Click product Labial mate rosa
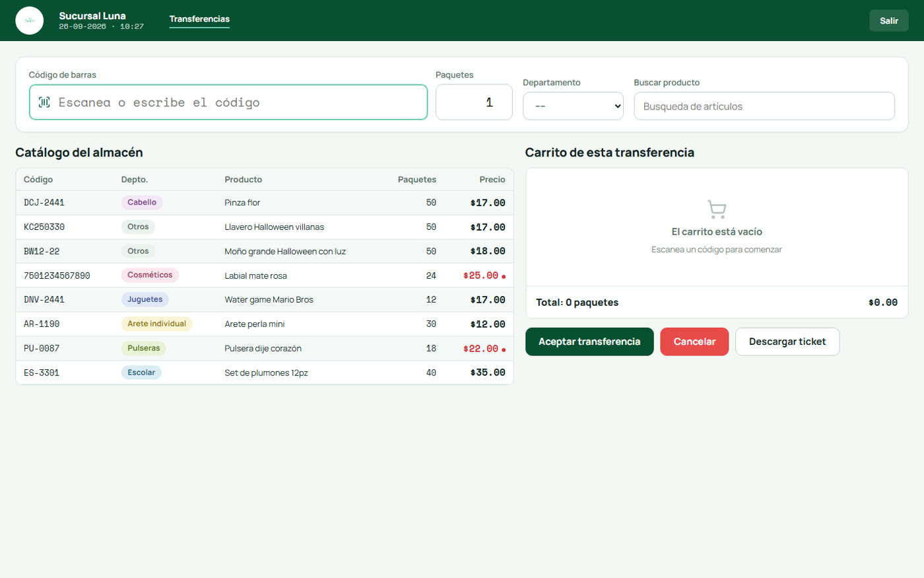 point(255,276)
